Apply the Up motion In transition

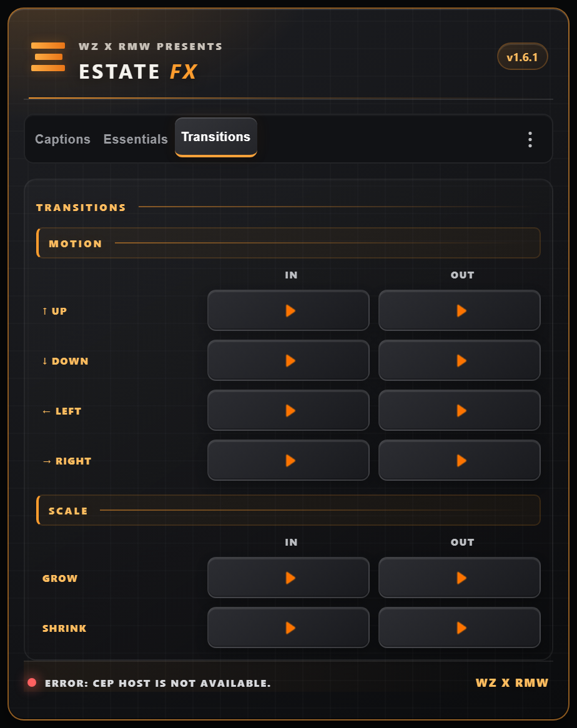pyautogui.click(x=288, y=310)
